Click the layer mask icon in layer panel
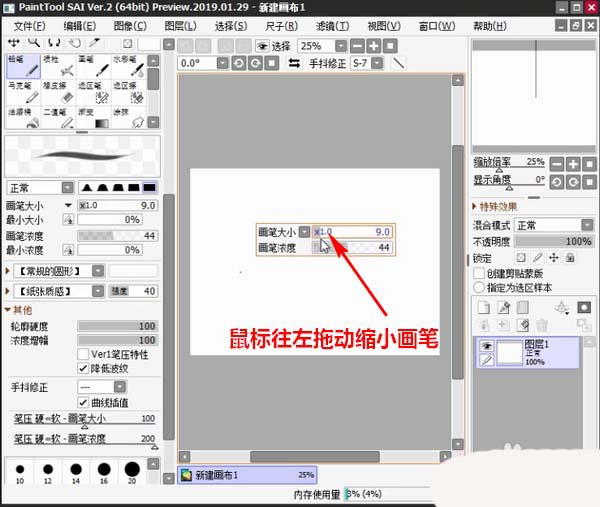This screenshot has width=600, height=507. (584, 307)
